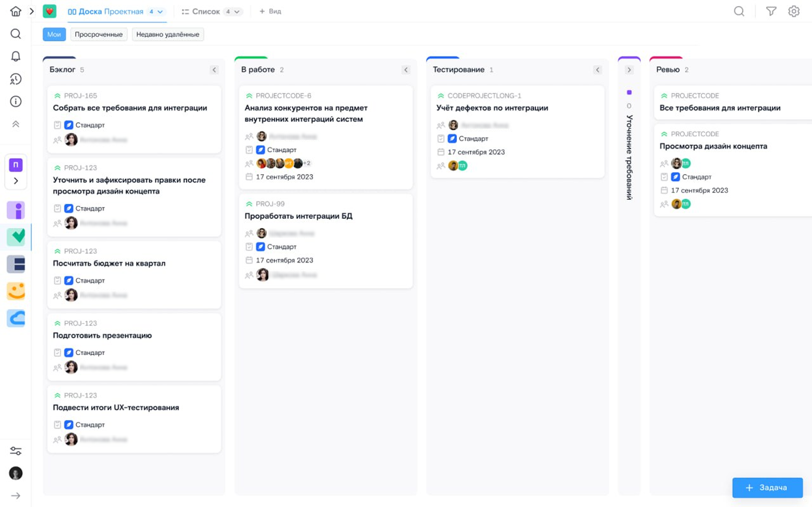Open the blue cloud app in the sidebar
Viewport: 812px width, 507px height.
(x=16, y=318)
